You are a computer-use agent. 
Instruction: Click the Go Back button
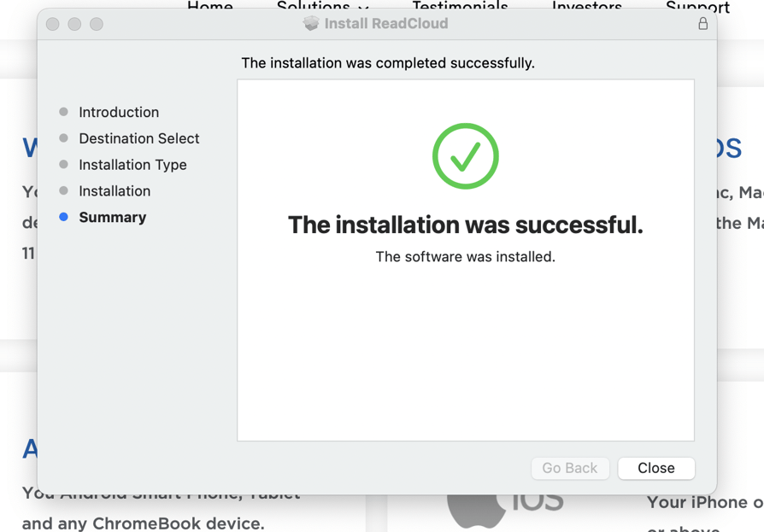point(570,468)
